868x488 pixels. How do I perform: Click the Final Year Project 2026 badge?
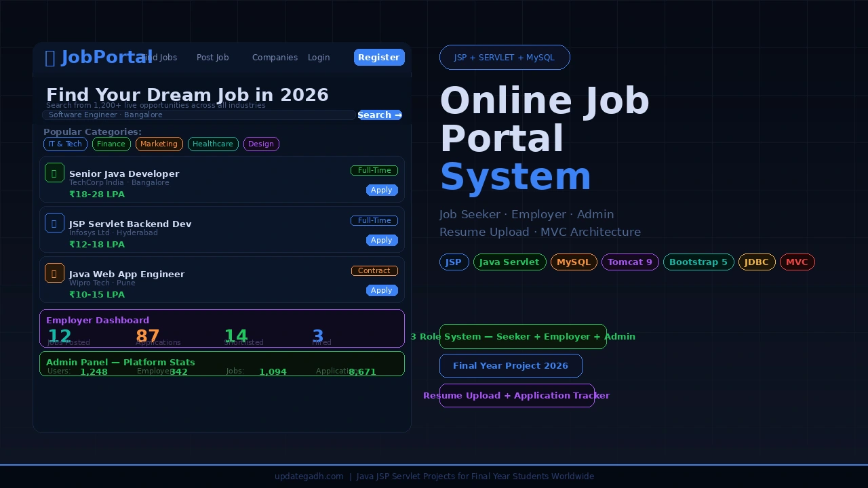tap(511, 365)
